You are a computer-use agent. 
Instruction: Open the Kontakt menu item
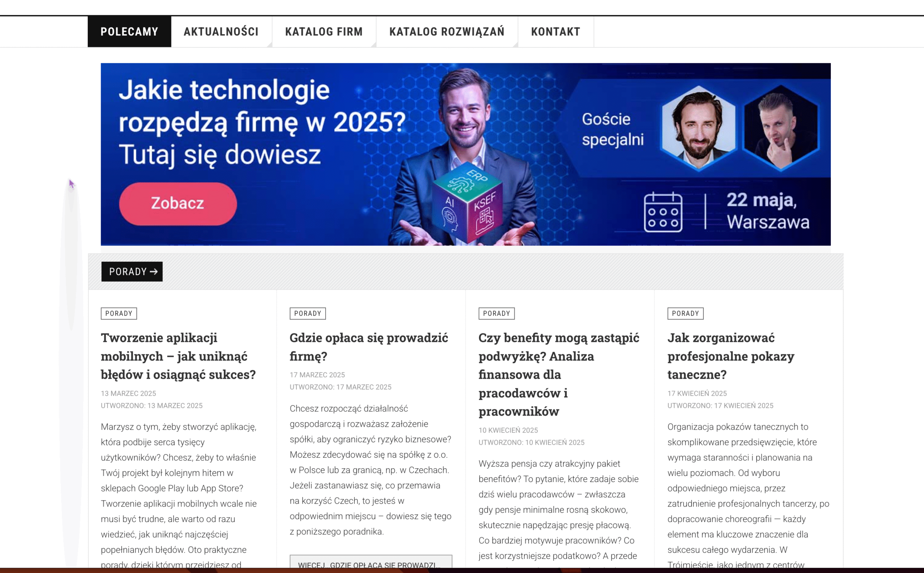click(x=556, y=31)
